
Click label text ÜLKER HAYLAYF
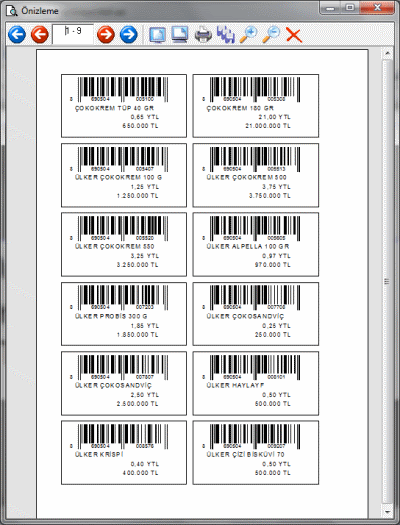tap(235, 385)
